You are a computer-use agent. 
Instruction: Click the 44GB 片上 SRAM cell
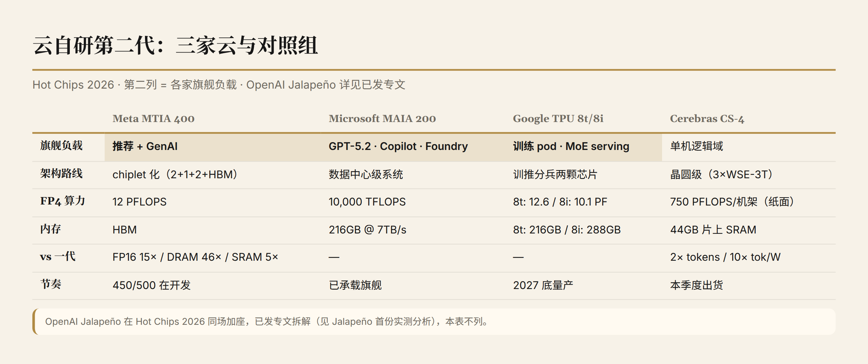click(x=749, y=230)
